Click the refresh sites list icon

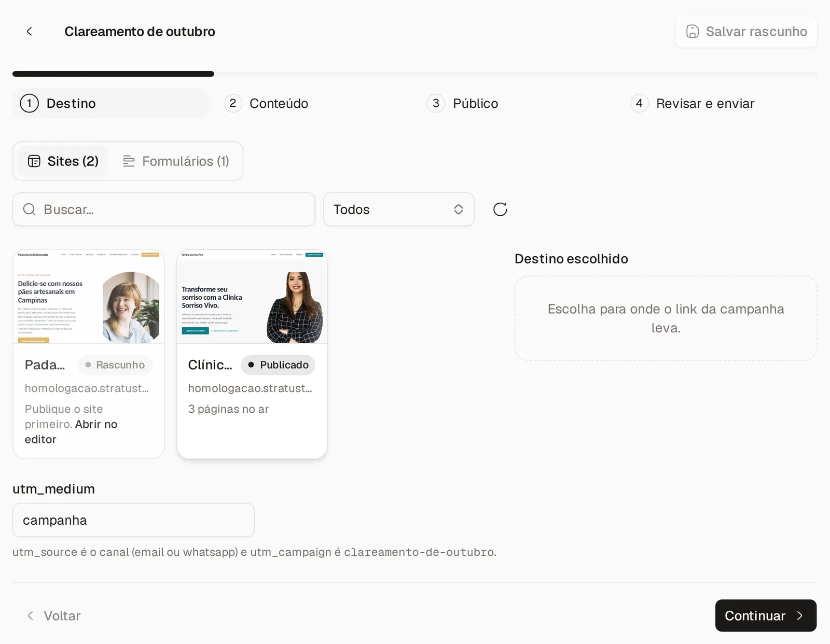pos(500,209)
